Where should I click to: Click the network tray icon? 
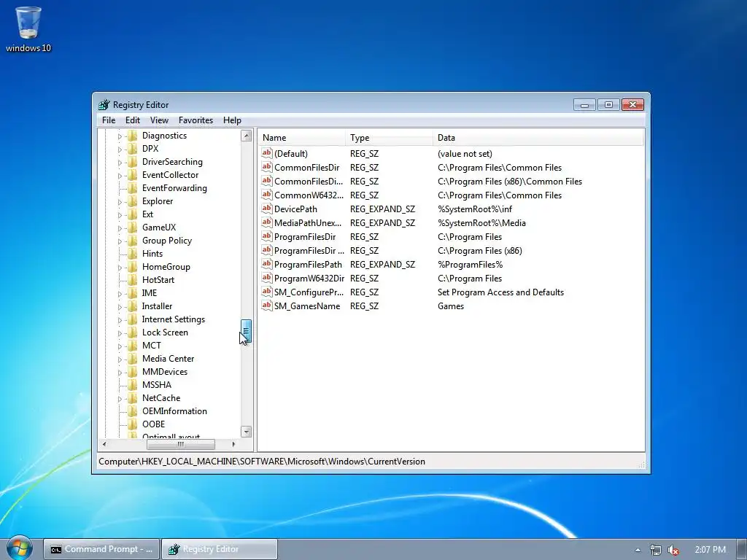[x=656, y=550]
